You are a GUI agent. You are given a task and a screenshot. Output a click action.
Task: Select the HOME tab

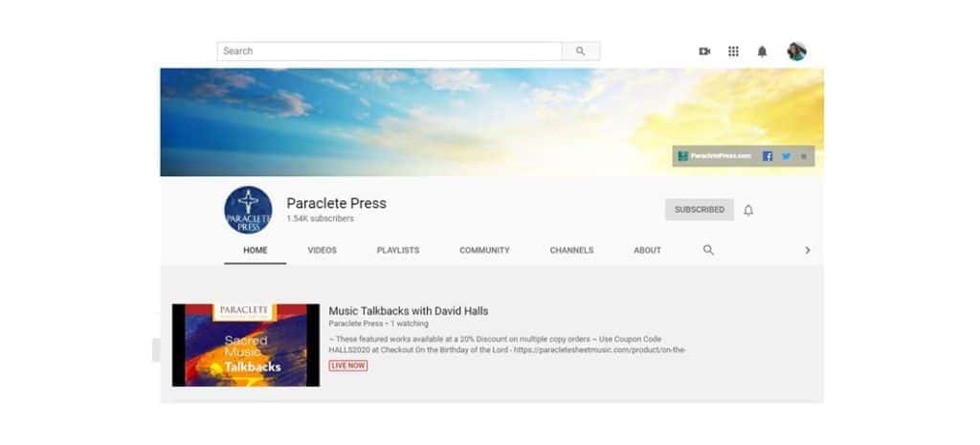point(255,250)
